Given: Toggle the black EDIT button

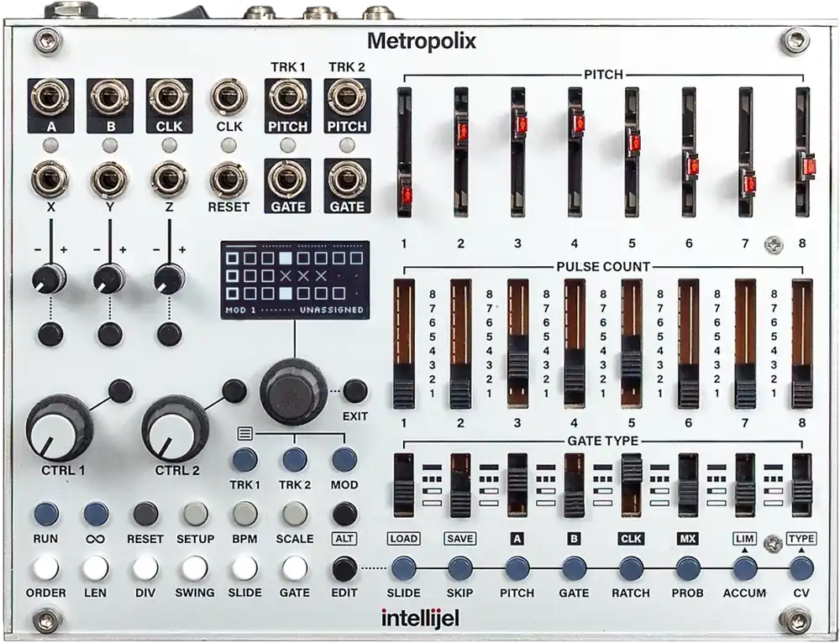Looking at the screenshot, I should [x=344, y=568].
